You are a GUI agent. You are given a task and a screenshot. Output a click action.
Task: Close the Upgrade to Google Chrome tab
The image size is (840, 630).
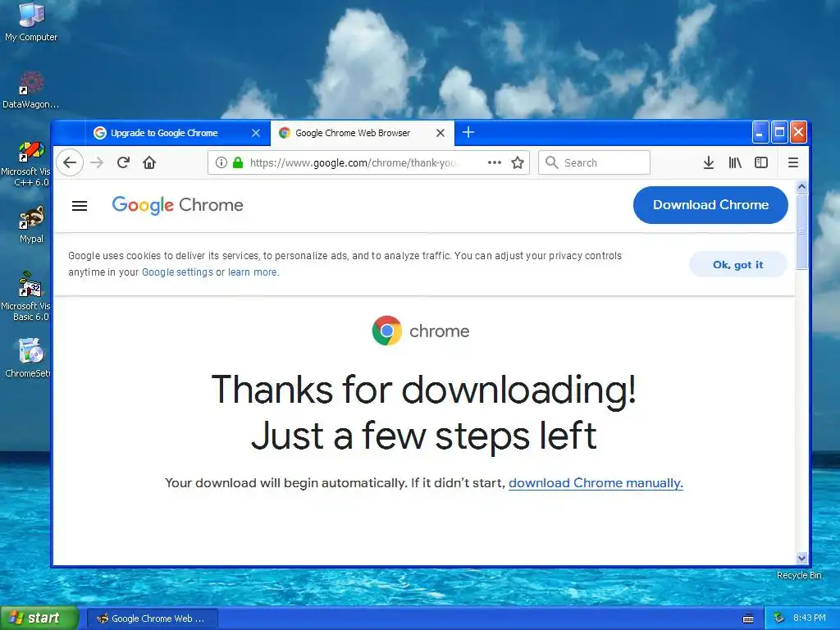pyautogui.click(x=256, y=133)
